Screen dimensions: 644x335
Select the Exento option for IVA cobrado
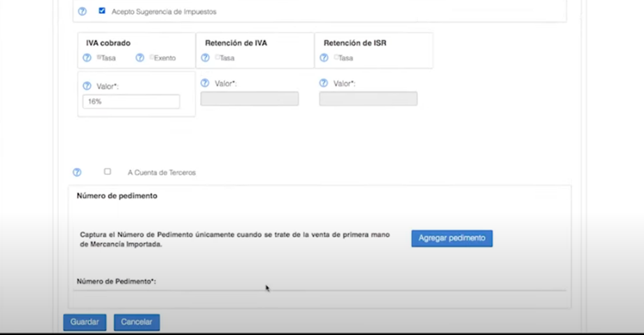point(151,57)
